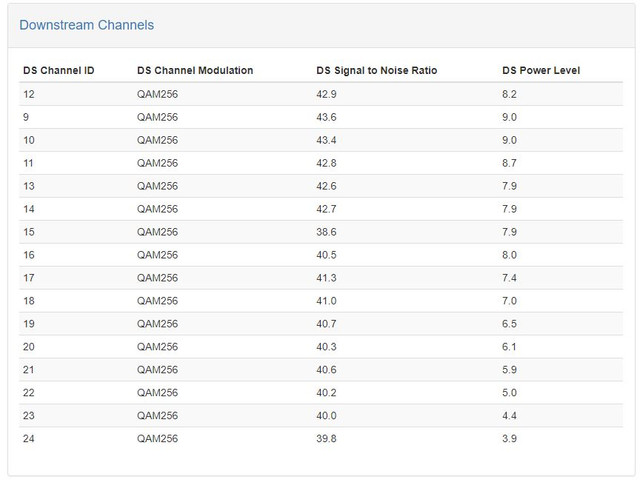Select SNR value 42.9

[326, 94]
